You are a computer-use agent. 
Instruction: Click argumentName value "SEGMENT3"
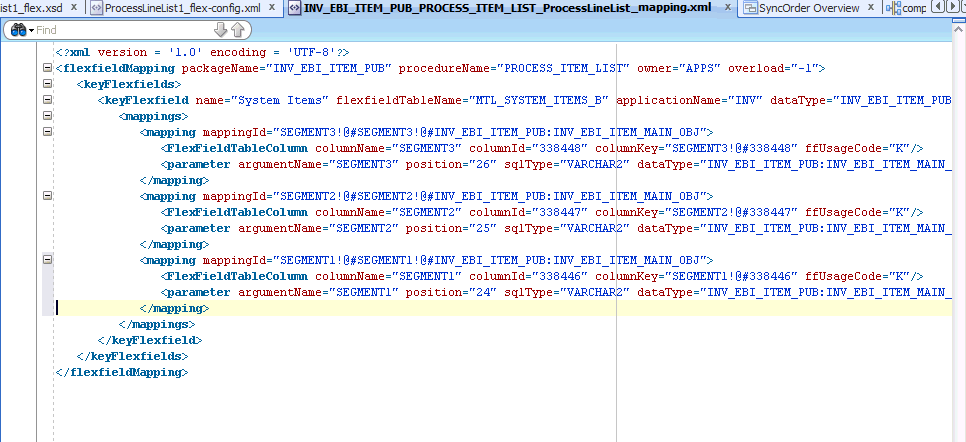tap(365, 165)
